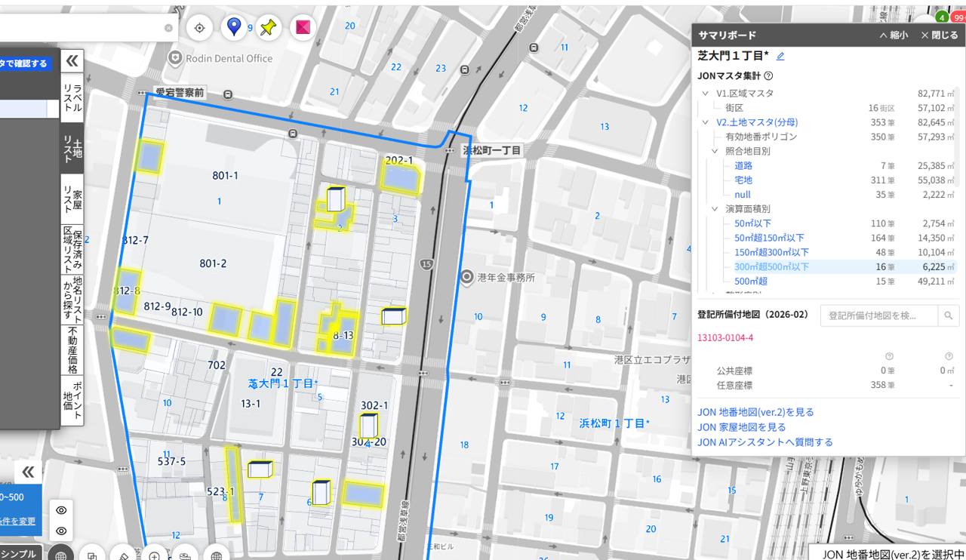Open the 不動産価格 tab
The height and width of the screenshot is (560, 966).
click(x=71, y=349)
